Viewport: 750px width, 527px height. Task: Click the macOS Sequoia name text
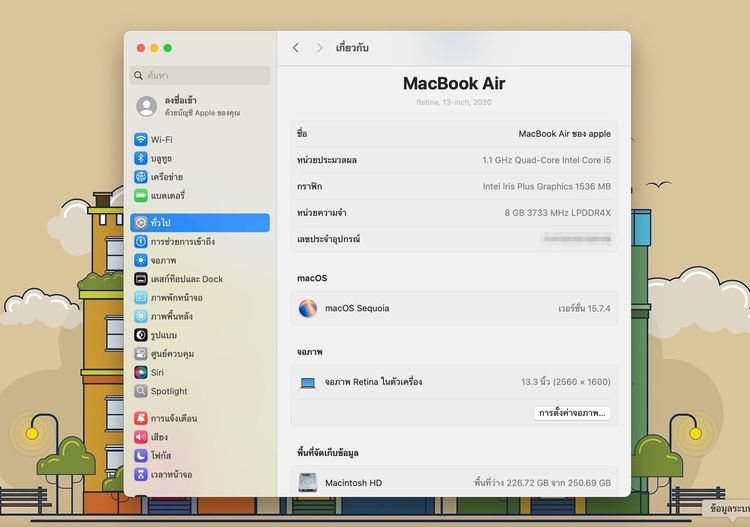click(x=357, y=308)
